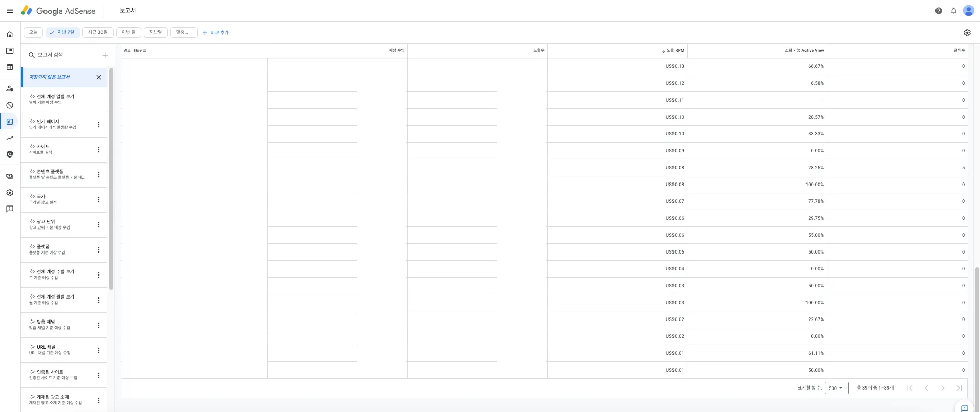This screenshot has width=980, height=412.
Task: Open the 맞춤 custom date range chip
Action: [x=184, y=32]
